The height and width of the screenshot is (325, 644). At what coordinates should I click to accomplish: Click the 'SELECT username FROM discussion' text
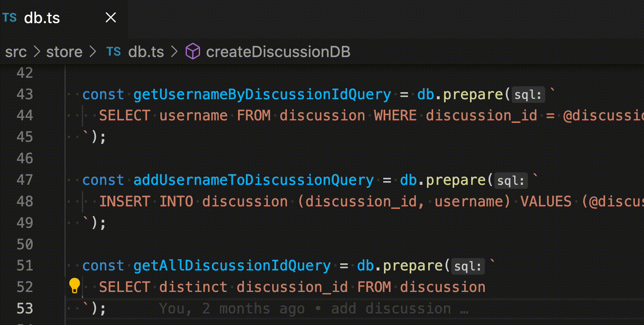pos(232,115)
